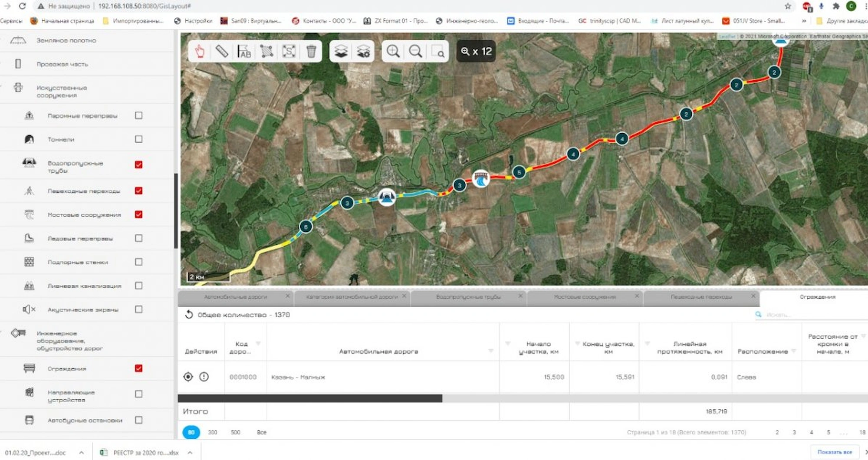The width and height of the screenshot is (868, 460).
Task: Open the map layers icon
Action: pyautogui.click(x=341, y=52)
